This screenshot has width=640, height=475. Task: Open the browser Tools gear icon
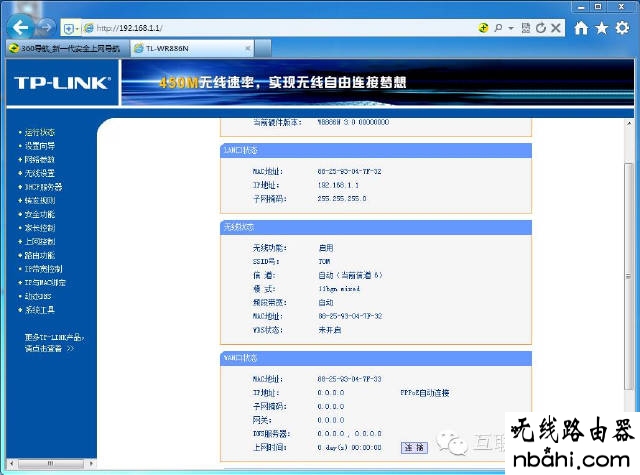pos(622,28)
